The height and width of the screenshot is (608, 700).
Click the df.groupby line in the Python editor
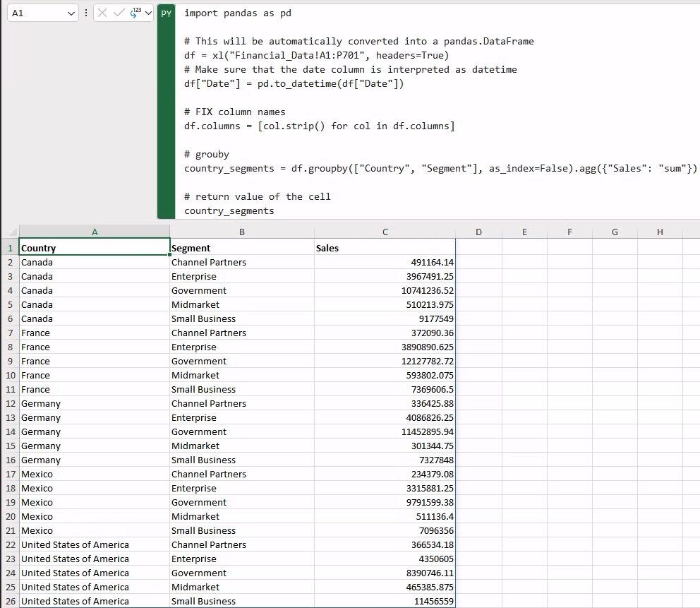[x=440, y=168]
